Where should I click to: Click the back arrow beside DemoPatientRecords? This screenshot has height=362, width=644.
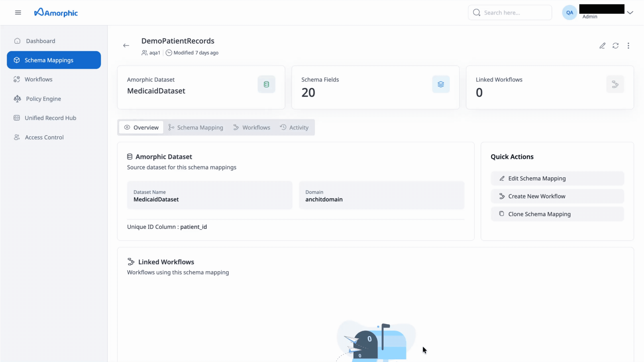click(x=126, y=45)
